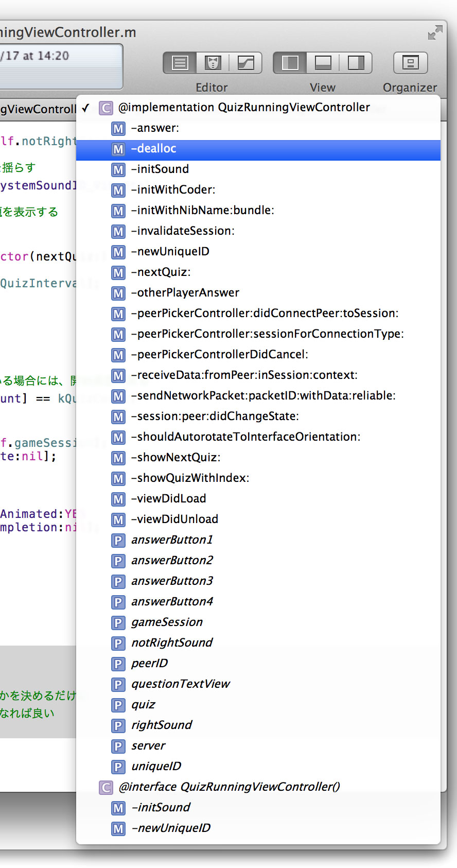The image size is (457, 868).
Task: Jump to the gameSession property
Action: pyautogui.click(x=258, y=622)
